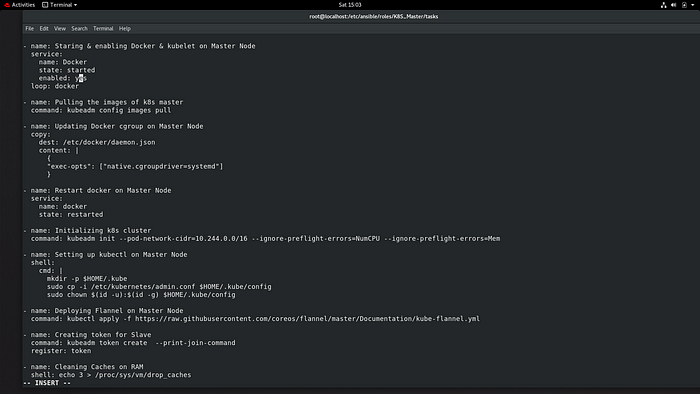700x394 pixels.
Task: Click the power status icon
Action: [x=684, y=5]
